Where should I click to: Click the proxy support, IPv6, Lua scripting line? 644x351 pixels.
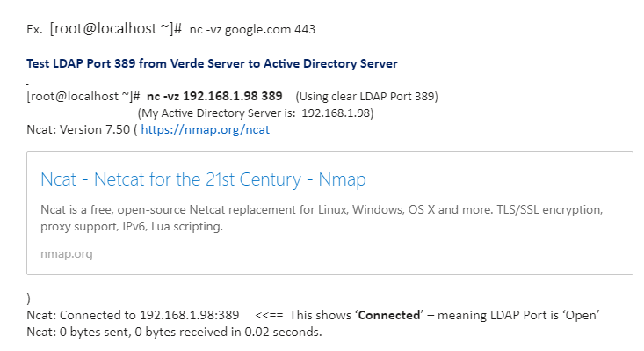coord(132,226)
